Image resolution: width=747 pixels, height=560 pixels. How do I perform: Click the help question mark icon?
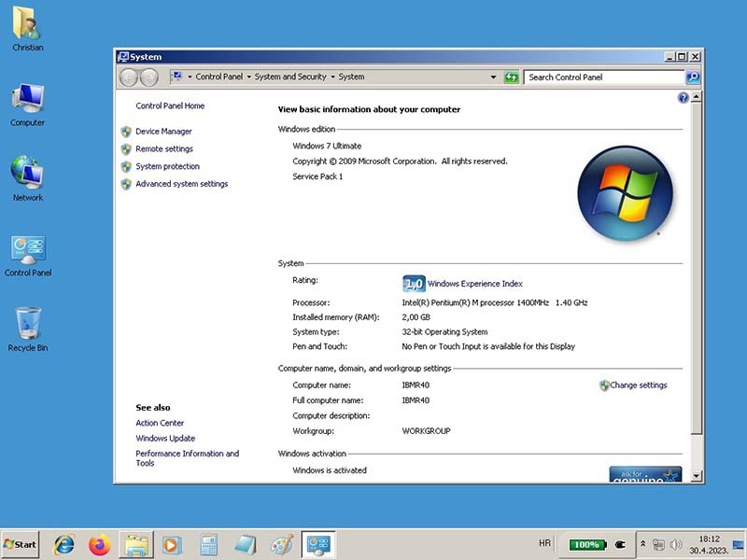click(x=683, y=97)
